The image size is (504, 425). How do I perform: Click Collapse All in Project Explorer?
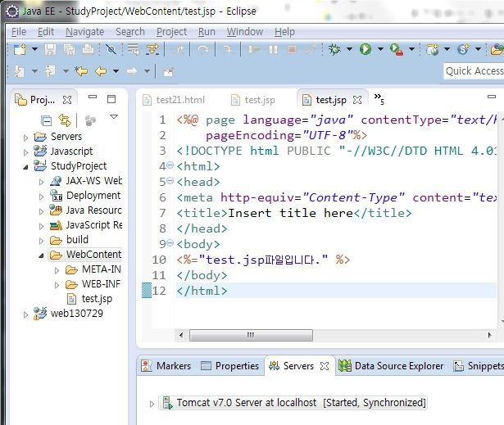(x=46, y=121)
